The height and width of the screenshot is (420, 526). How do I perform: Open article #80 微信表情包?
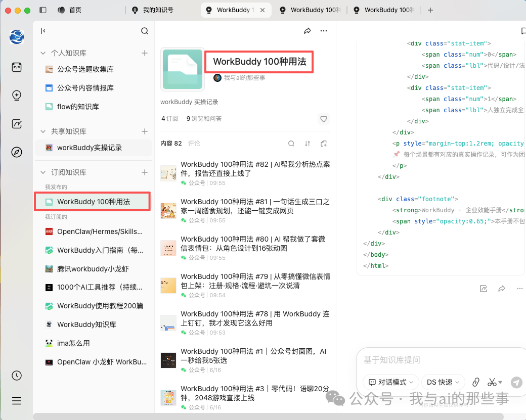point(245,248)
